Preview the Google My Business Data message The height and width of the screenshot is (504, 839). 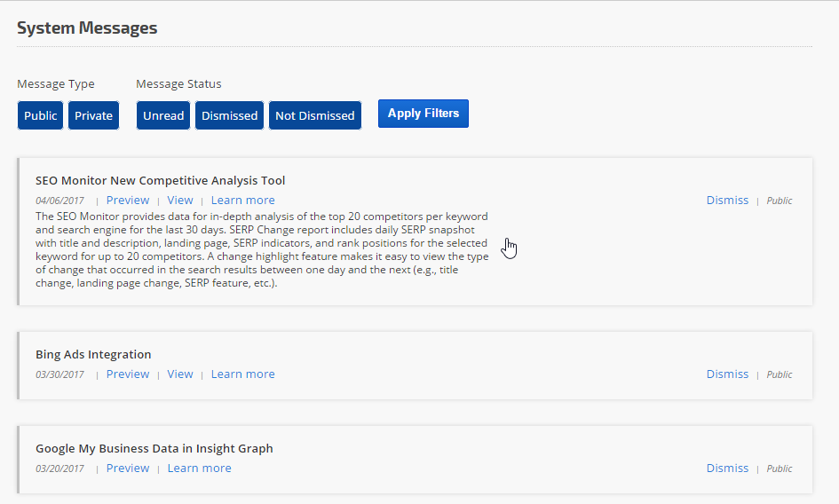(128, 469)
